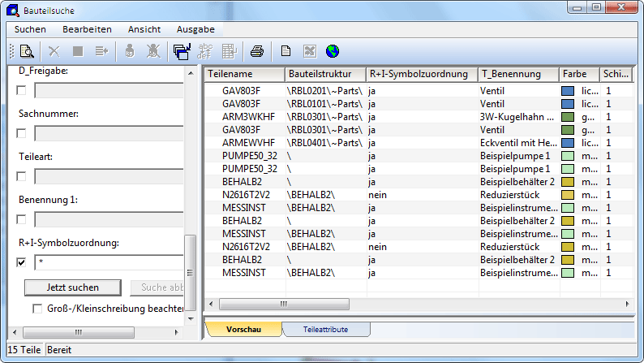Click the R+I-Symbolzuordnung text input field
This screenshot has width=644, height=363.
pyautogui.click(x=109, y=261)
